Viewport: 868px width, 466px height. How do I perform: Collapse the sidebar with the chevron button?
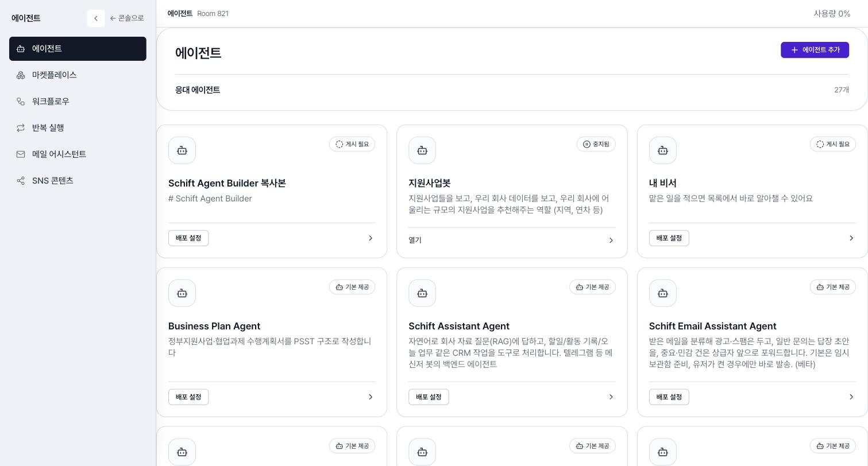[x=96, y=18]
